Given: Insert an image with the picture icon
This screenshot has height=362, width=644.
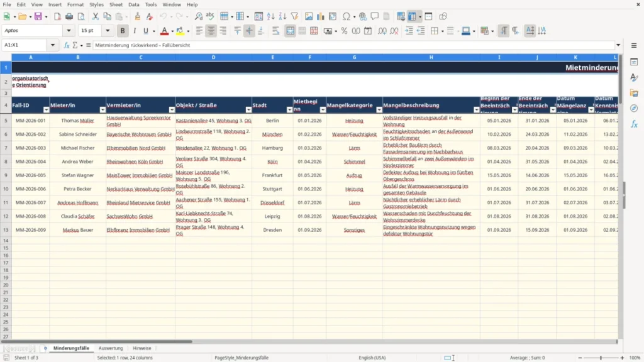Looking at the screenshot, I should coord(309,16).
